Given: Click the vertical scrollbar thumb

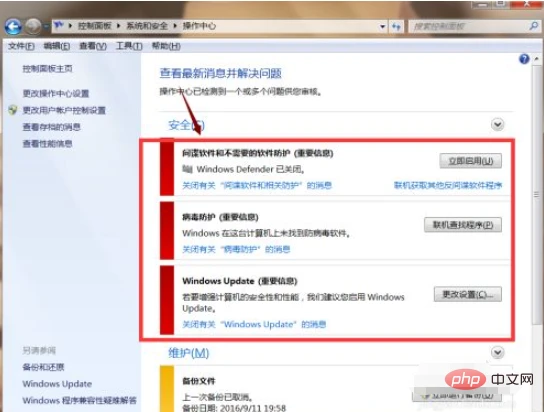Looking at the screenshot, I should (536, 194).
